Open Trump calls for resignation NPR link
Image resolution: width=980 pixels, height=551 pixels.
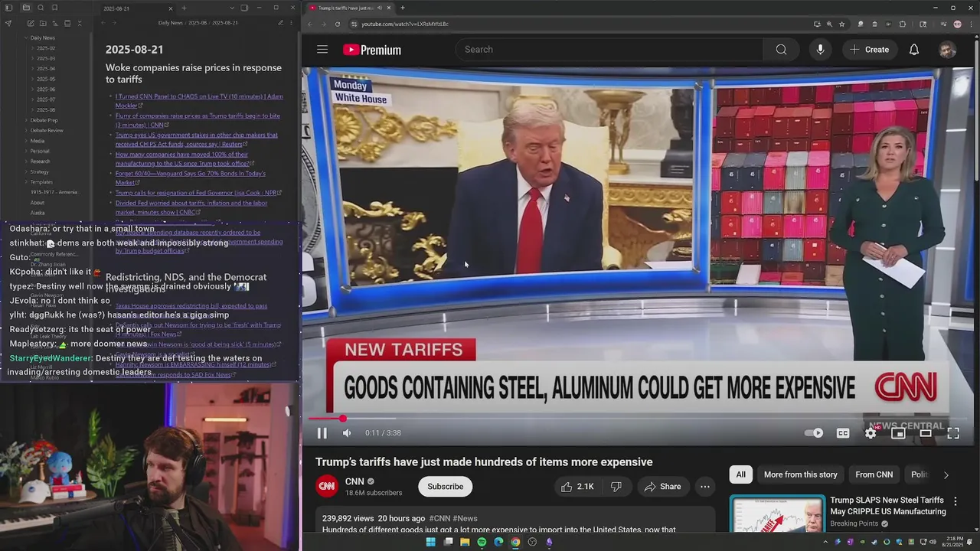[198, 193]
